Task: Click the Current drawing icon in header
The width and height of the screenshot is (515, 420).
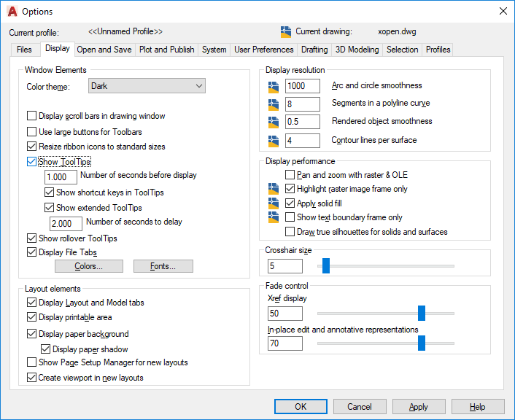Action: click(x=286, y=32)
